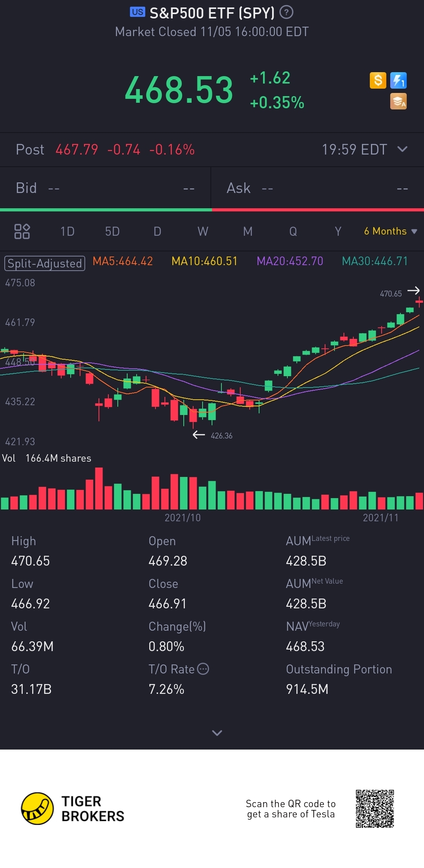Expand post-market details chevron by 19:59 EDT
Image resolution: width=424 pixels, height=868 pixels.
[x=402, y=149]
